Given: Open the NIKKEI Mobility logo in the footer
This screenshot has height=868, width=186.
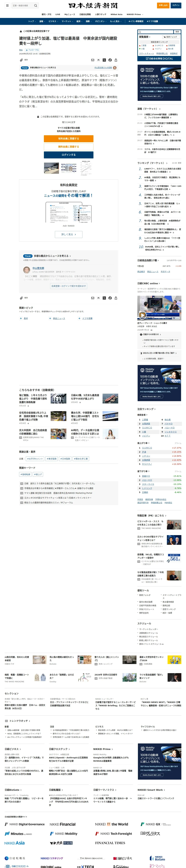Looking at the screenshot, I should (x=63, y=834).
